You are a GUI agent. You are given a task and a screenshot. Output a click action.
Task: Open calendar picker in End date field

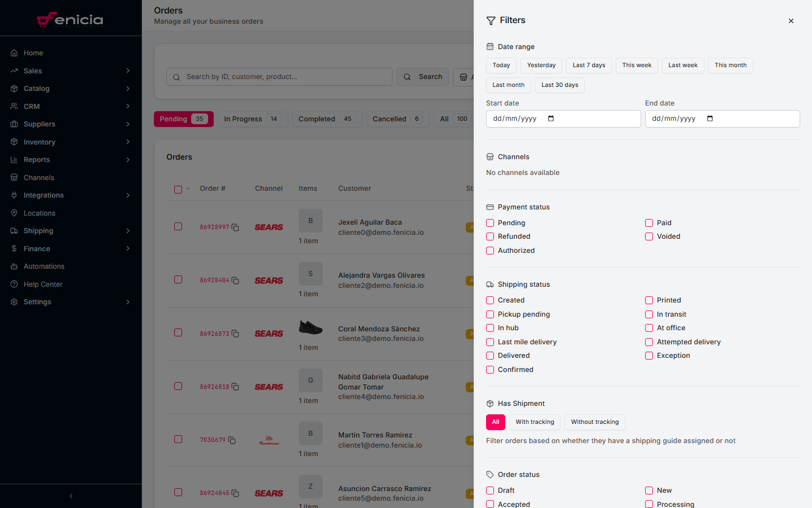(710, 119)
